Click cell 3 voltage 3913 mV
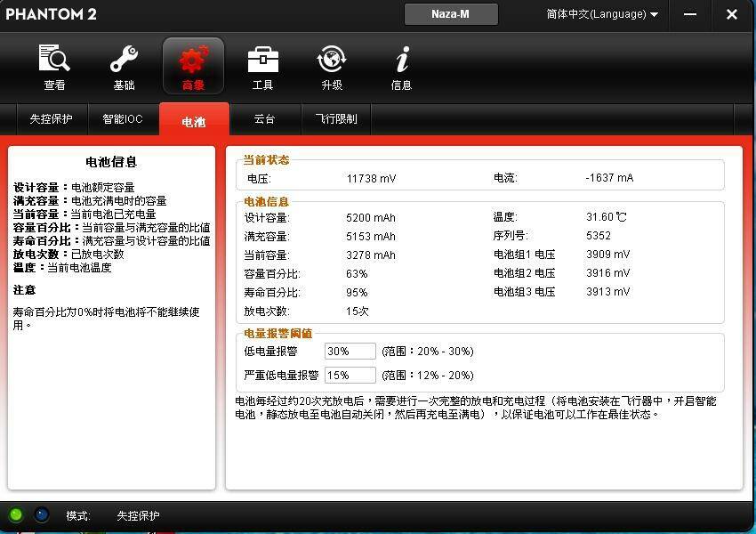756x534 pixels. [608, 291]
